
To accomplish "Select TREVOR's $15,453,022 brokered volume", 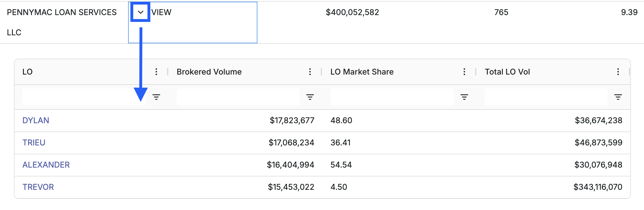I will (291, 187).
